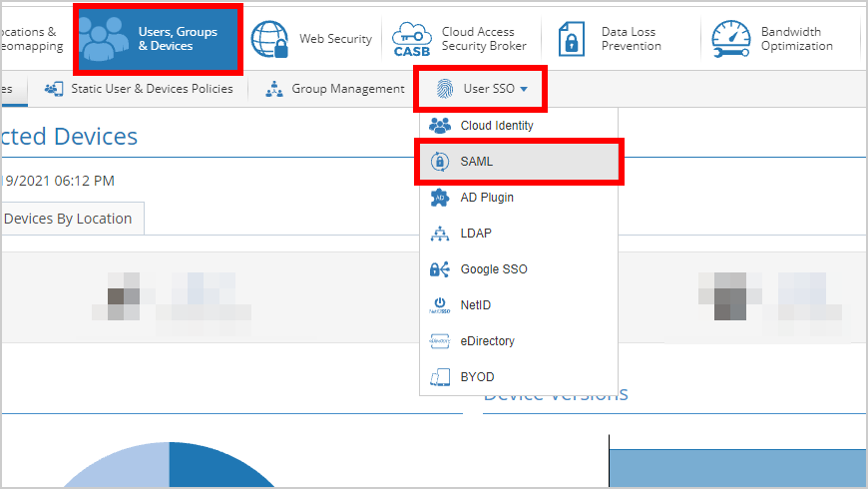Click the BYOD devices icon
Viewport: 868px width, 489px height.
(x=440, y=377)
